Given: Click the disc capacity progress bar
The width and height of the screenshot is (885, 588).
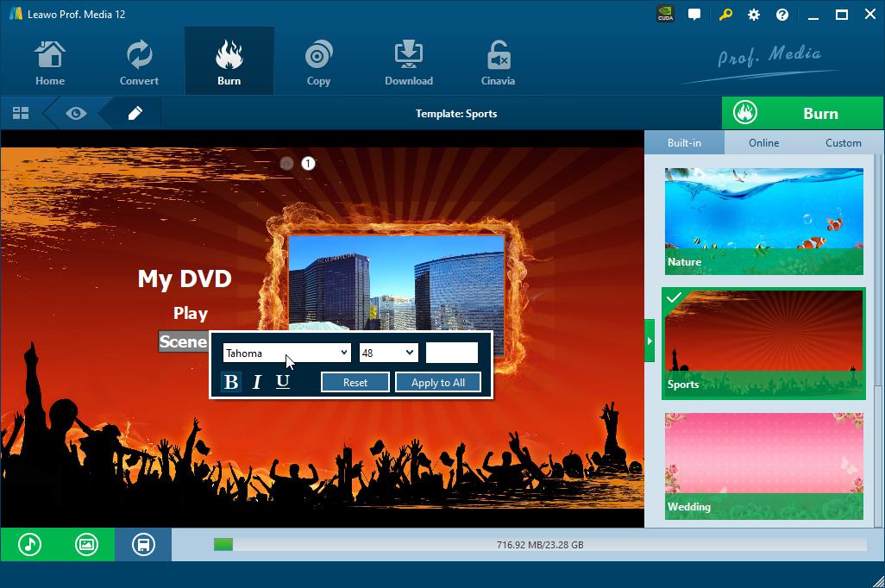Looking at the screenshot, I should coord(540,545).
